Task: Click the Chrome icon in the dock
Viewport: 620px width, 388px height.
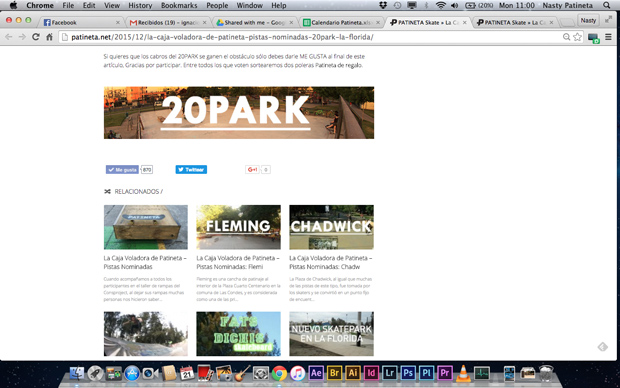Action: pos(279,373)
